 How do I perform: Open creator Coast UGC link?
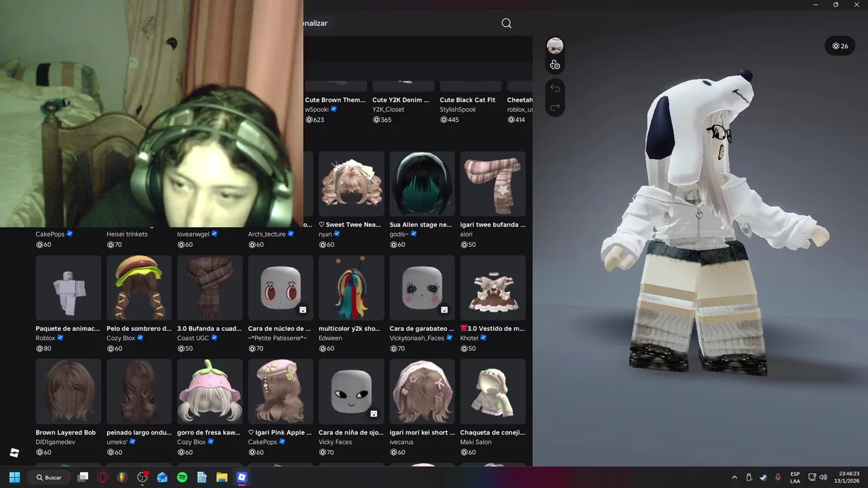coord(193,338)
